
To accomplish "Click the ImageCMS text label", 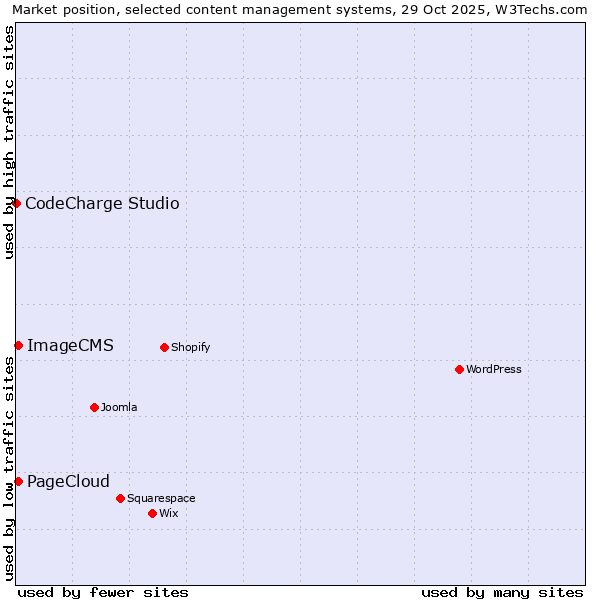I will tap(70, 346).
